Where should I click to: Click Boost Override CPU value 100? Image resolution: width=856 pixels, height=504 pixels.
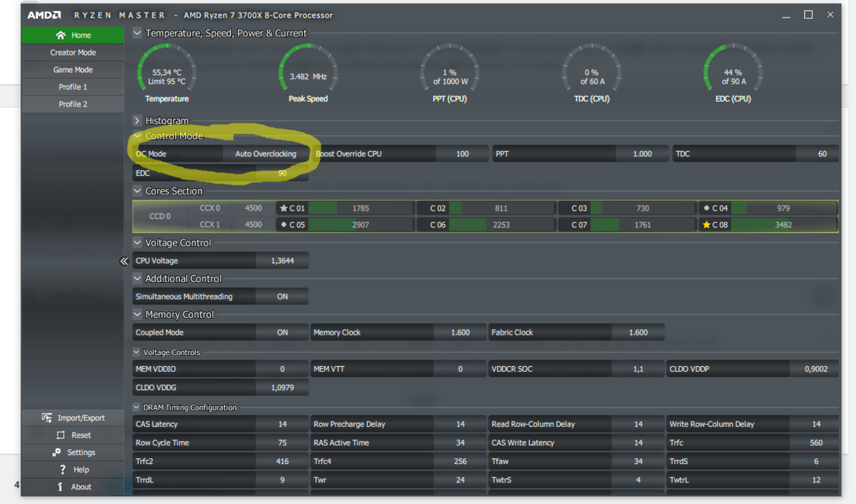point(462,154)
